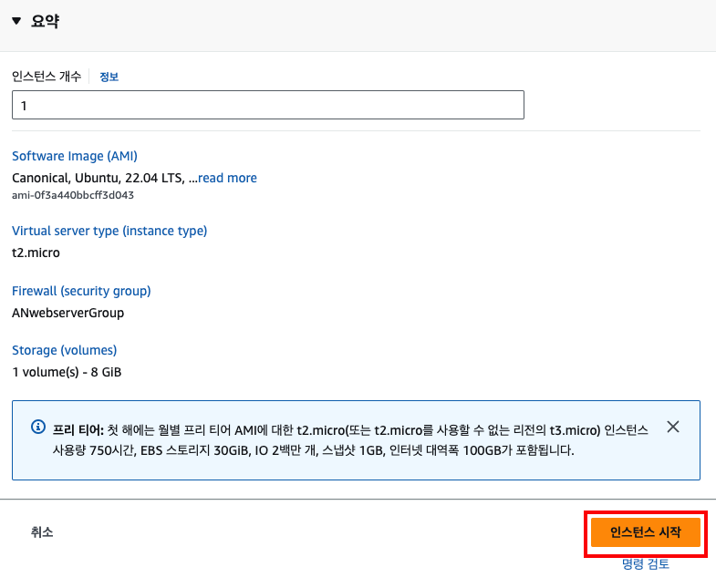Open the Firewall (security group) link

point(81,291)
